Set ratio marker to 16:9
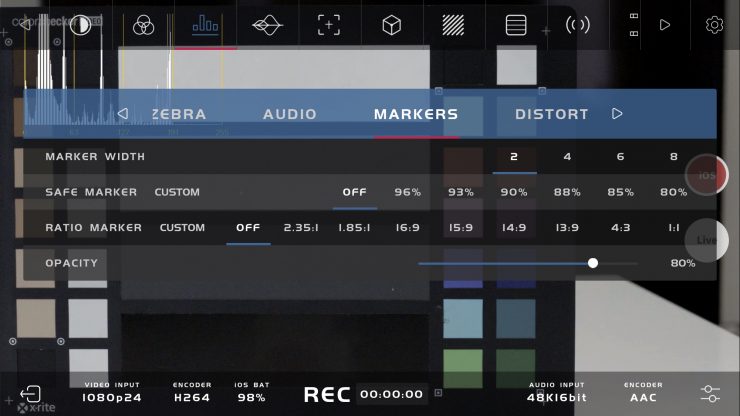This screenshot has height=416, width=740. (x=407, y=228)
